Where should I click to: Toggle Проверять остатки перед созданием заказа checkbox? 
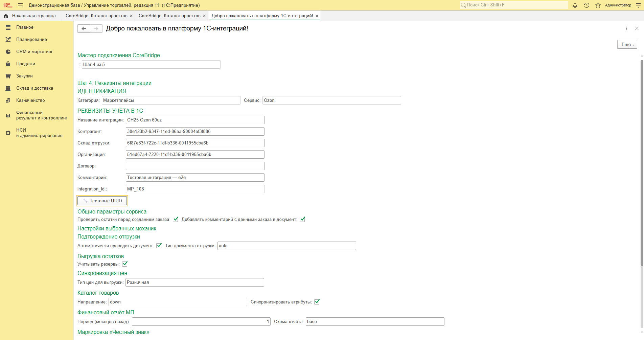176,219
